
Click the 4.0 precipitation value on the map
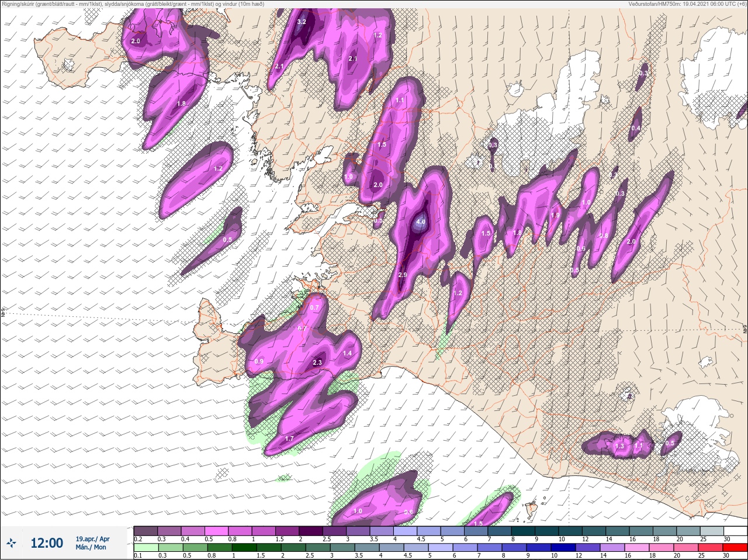(x=421, y=222)
